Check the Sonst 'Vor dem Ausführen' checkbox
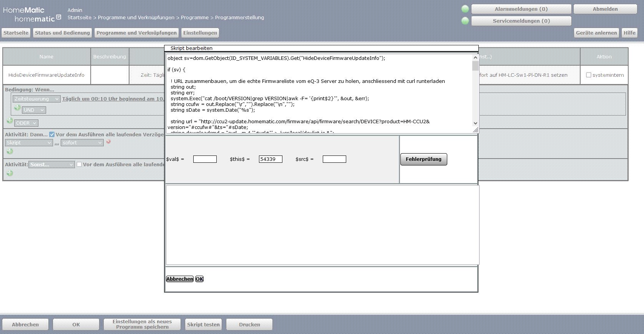This screenshot has height=334, width=644. click(79, 164)
